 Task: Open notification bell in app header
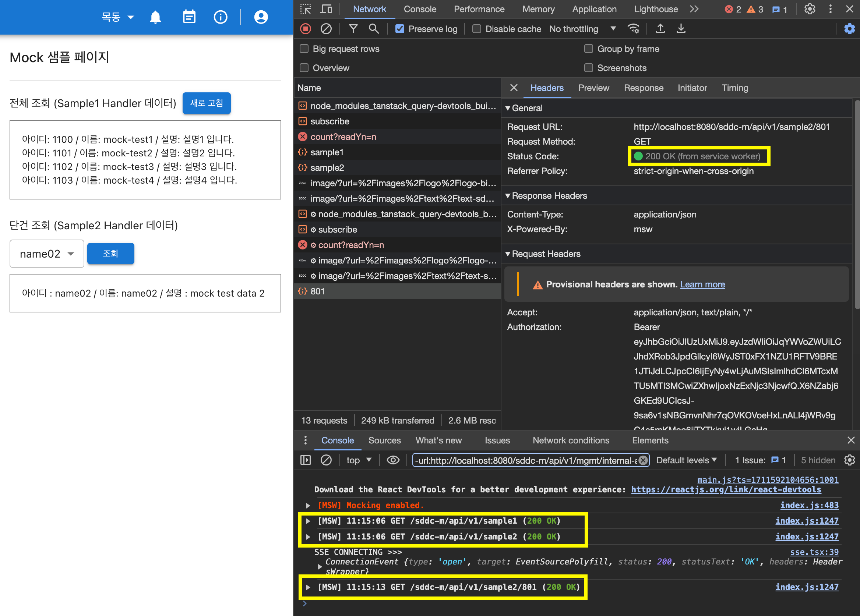click(155, 17)
